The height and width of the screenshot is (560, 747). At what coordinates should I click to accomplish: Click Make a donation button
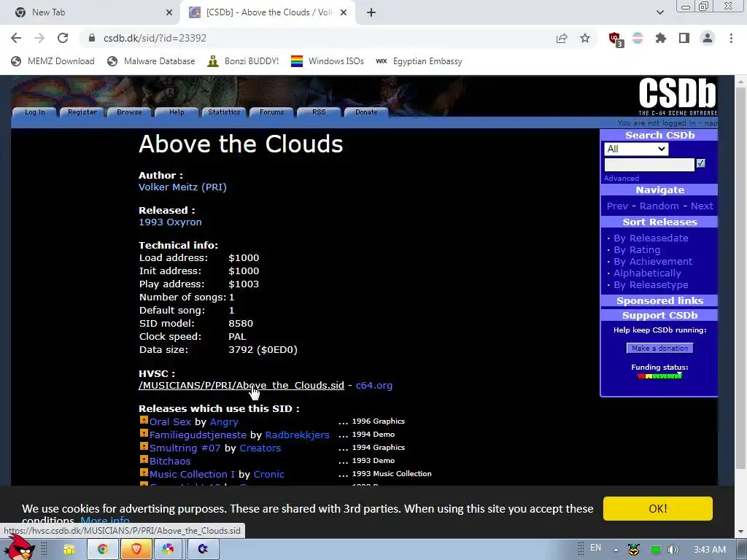[x=659, y=348]
